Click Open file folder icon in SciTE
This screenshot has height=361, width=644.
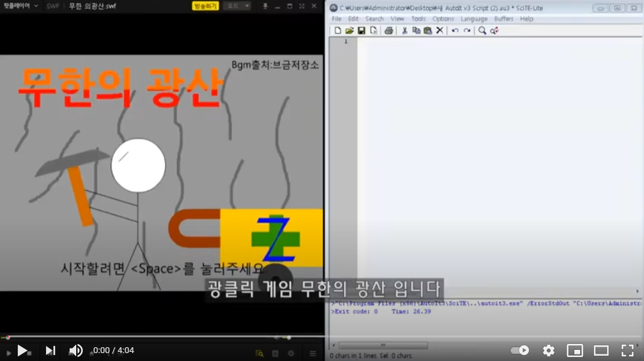click(350, 30)
